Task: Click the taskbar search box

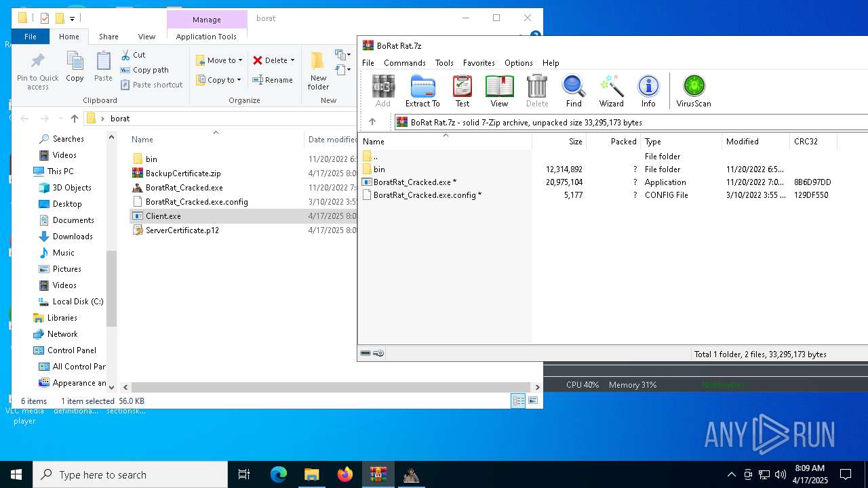Action: [130, 474]
